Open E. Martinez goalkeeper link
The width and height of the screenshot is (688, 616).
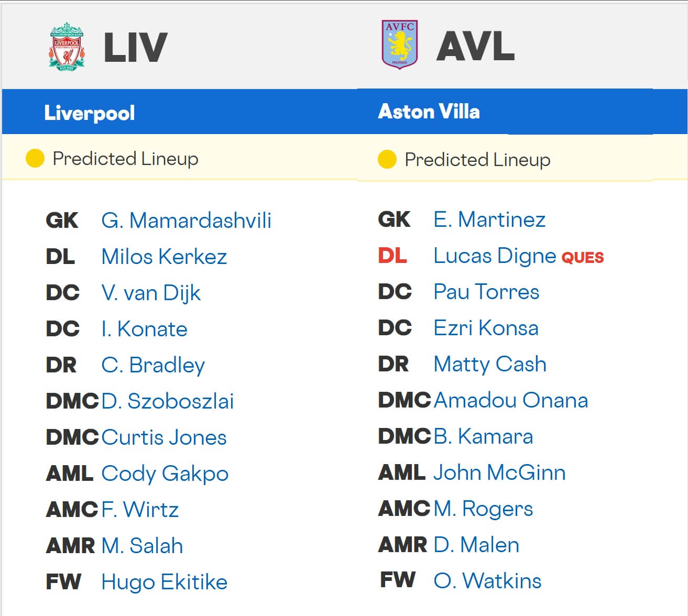pyautogui.click(x=489, y=219)
